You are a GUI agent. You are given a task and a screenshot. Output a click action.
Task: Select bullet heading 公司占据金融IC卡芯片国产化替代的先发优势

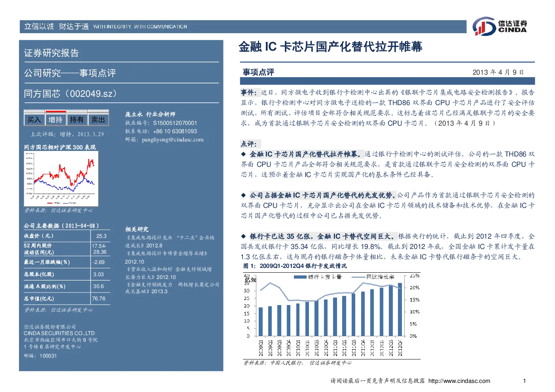(323, 195)
